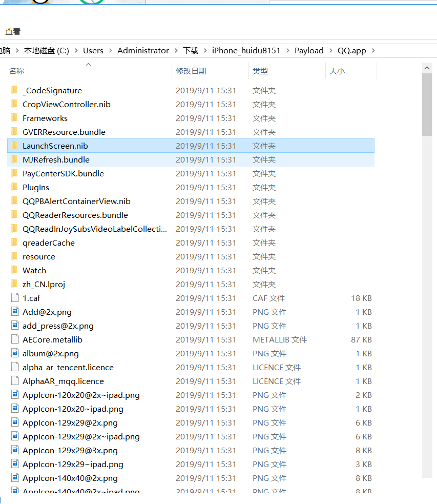Image resolution: width=437 pixels, height=504 pixels.
Task: Expand chevron after Payload breadcrumb
Action: pyautogui.click(x=331, y=50)
